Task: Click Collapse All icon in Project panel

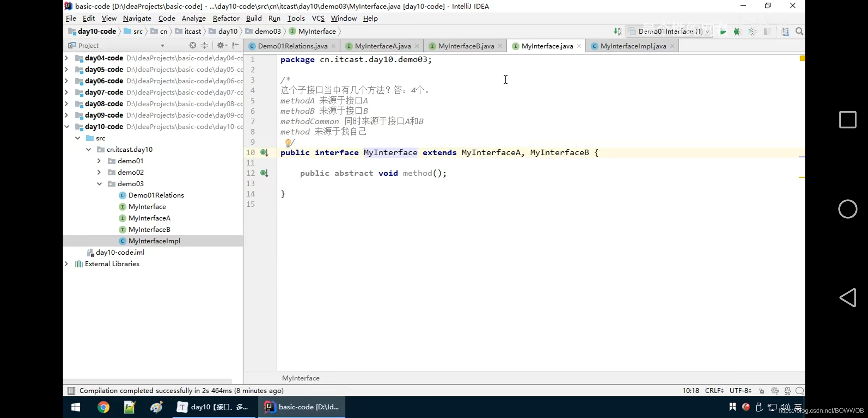Action: [x=205, y=45]
